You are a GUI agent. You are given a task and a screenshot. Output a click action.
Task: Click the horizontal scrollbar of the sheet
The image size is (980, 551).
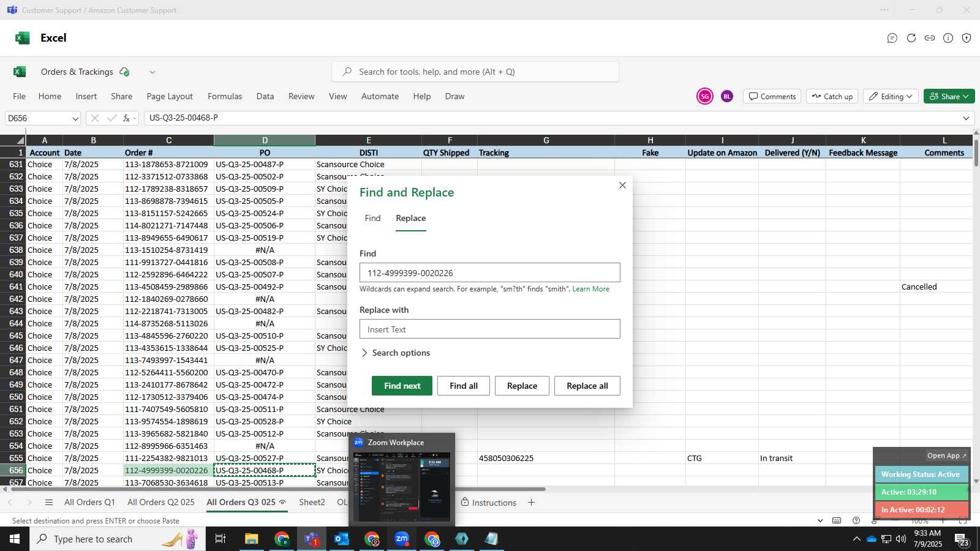277,489
